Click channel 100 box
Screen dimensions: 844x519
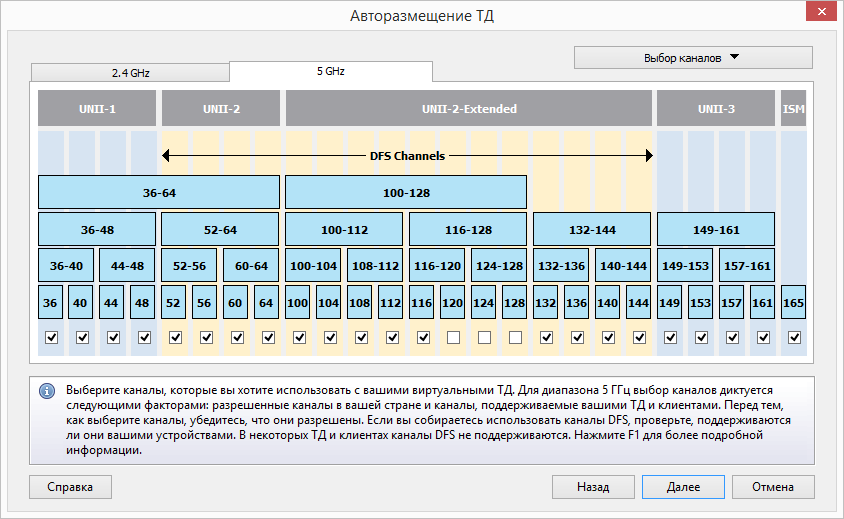(297, 303)
